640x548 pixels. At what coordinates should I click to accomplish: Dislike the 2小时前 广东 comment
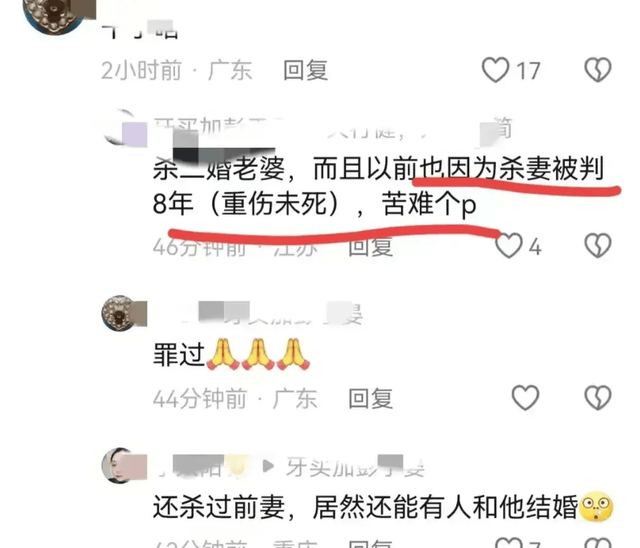(x=598, y=70)
